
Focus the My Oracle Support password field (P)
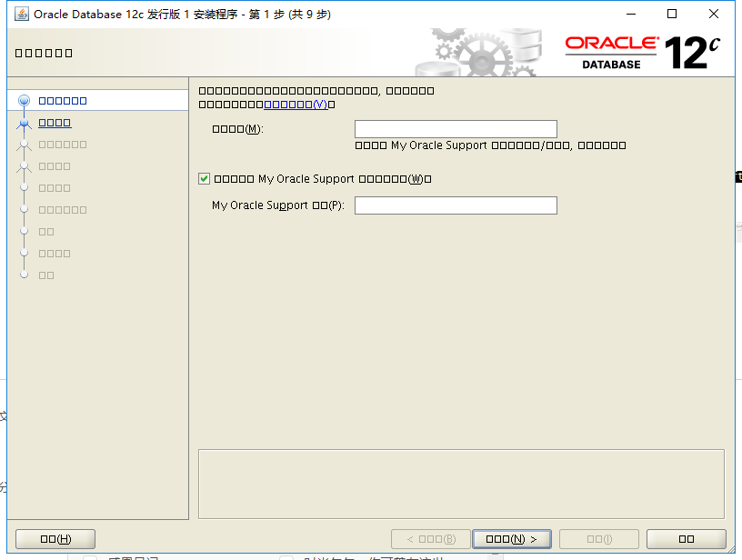(x=456, y=205)
